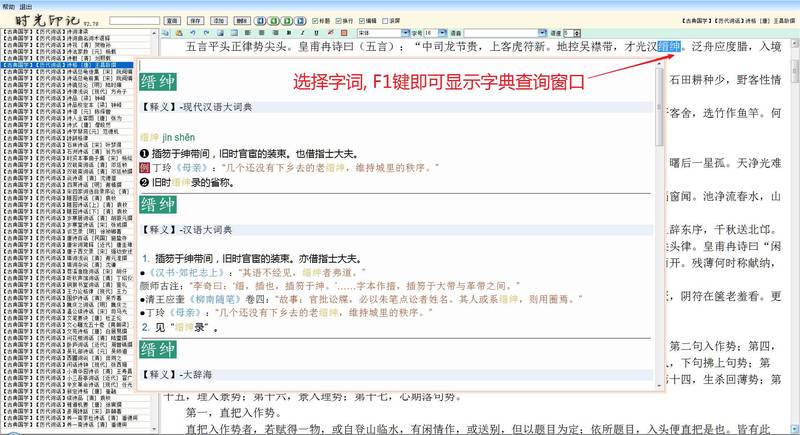Jump to the last record (blue button)

coord(301,21)
